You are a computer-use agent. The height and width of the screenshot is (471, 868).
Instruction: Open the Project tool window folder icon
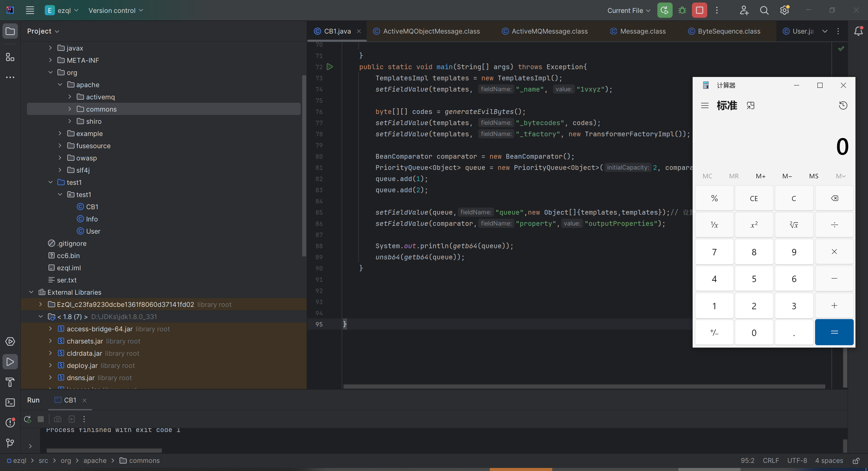coord(10,31)
